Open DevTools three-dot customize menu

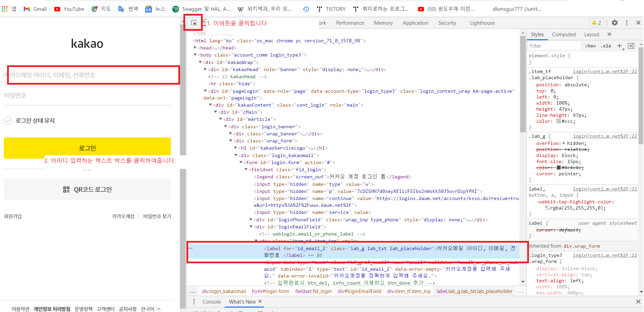[x=627, y=23]
